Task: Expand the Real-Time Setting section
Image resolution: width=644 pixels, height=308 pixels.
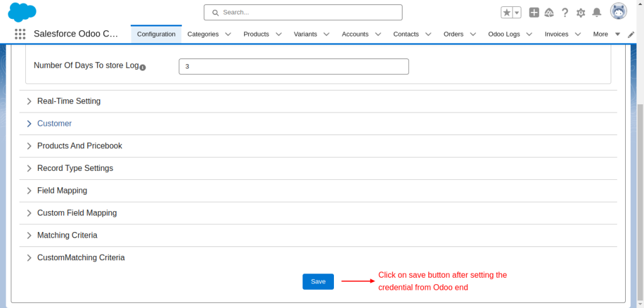Action: (318, 101)
